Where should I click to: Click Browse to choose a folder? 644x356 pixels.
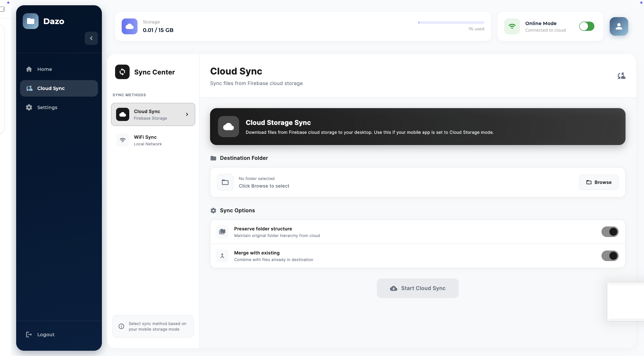(599, 182)
